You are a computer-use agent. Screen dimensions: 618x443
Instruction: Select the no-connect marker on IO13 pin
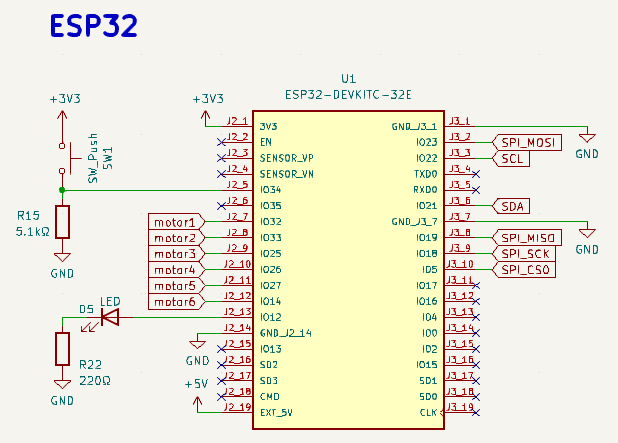[222, 349]
